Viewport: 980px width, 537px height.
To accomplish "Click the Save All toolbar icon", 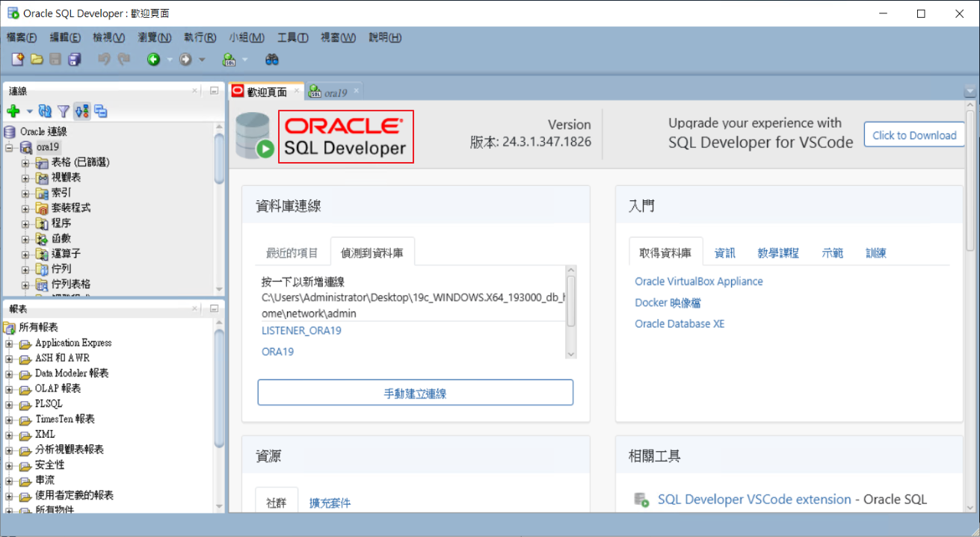I will point(75,60).
